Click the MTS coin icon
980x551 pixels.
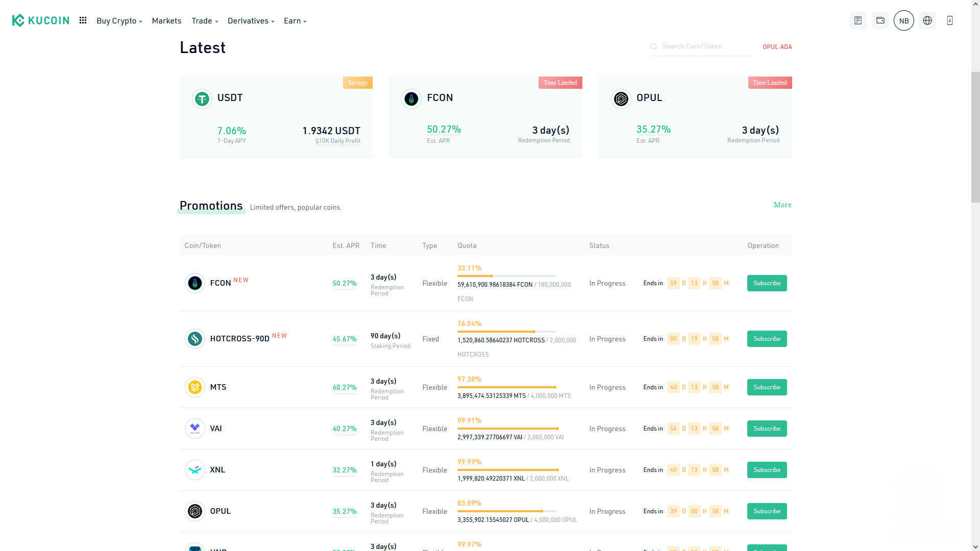tap(195, 387)
